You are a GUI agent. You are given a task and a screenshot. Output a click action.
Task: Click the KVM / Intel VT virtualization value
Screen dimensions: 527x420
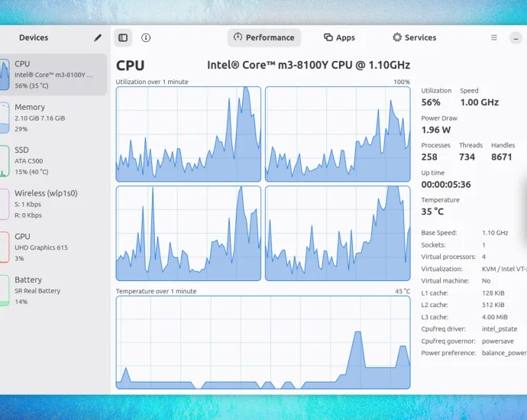[x=504, y=269]
